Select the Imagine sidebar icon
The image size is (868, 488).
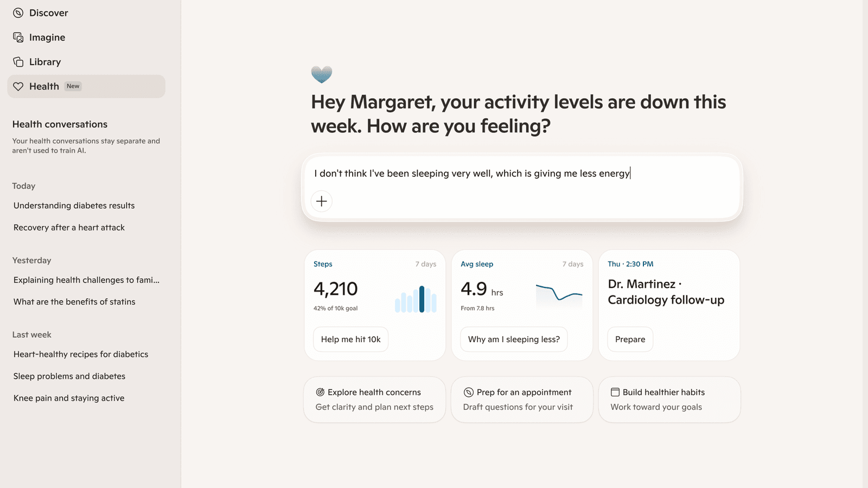tap(18, 37)
